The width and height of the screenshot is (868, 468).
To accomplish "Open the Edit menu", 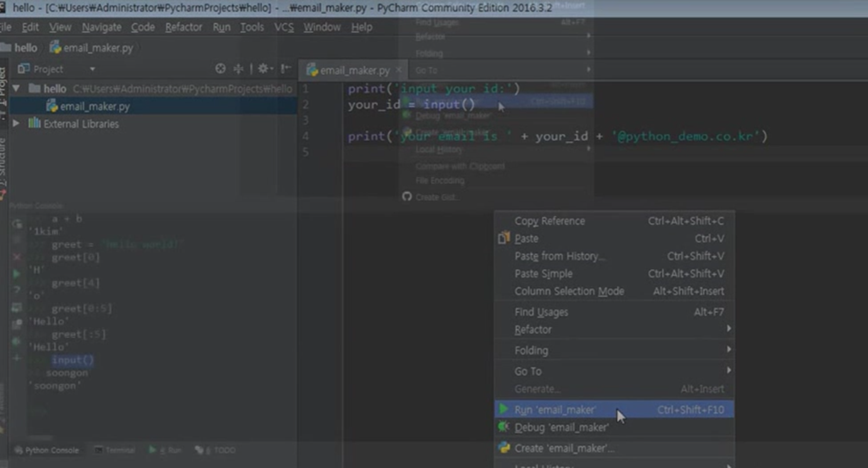I will pyautogui.click(x=30, y=27).
